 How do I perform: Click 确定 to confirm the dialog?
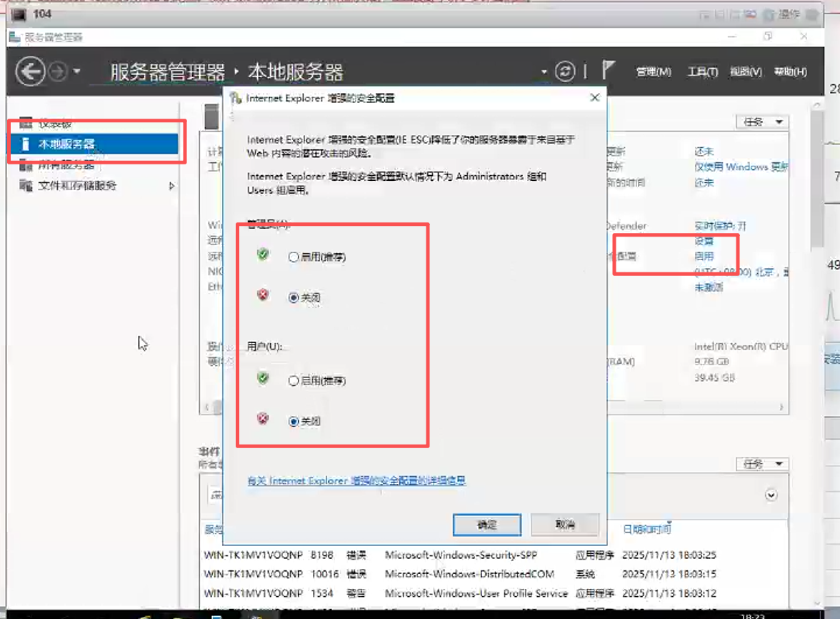point(486,525)
